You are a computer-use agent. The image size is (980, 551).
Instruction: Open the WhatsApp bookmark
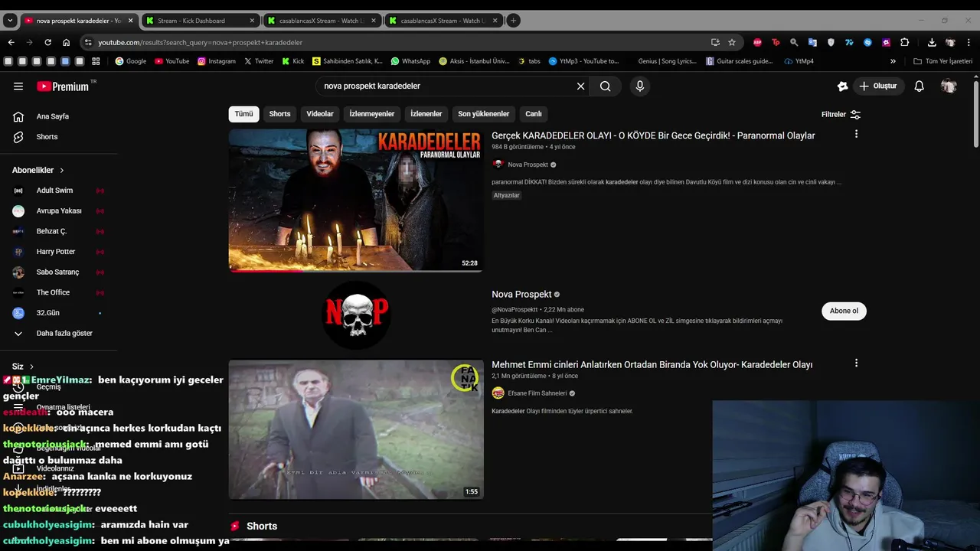410,61
